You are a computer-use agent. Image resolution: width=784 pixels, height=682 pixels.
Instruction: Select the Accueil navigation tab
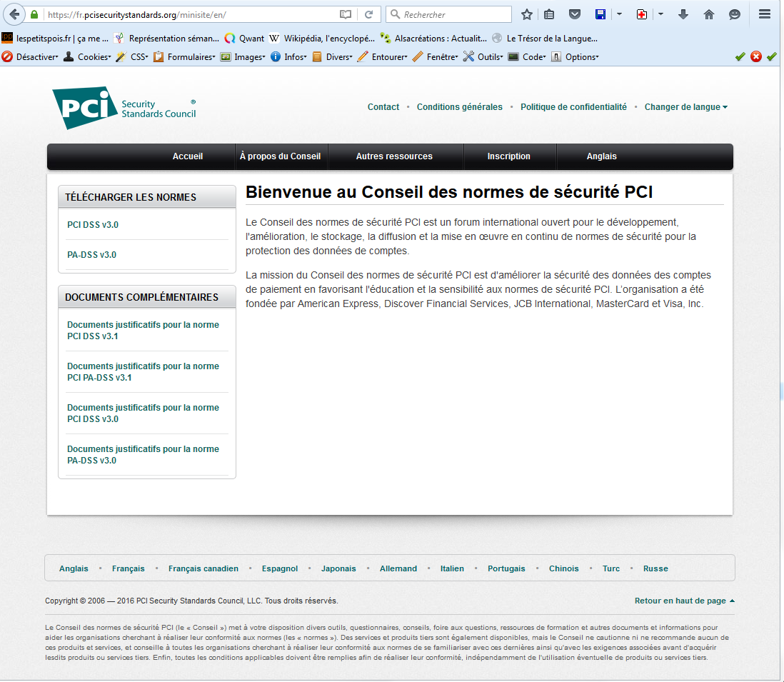pyautogui.click(x=188, y=156)
